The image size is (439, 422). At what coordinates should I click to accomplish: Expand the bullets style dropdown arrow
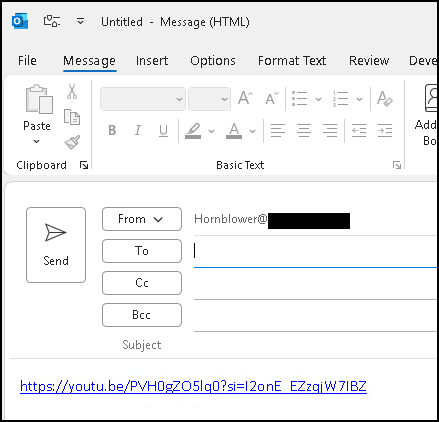pos(318,99)
